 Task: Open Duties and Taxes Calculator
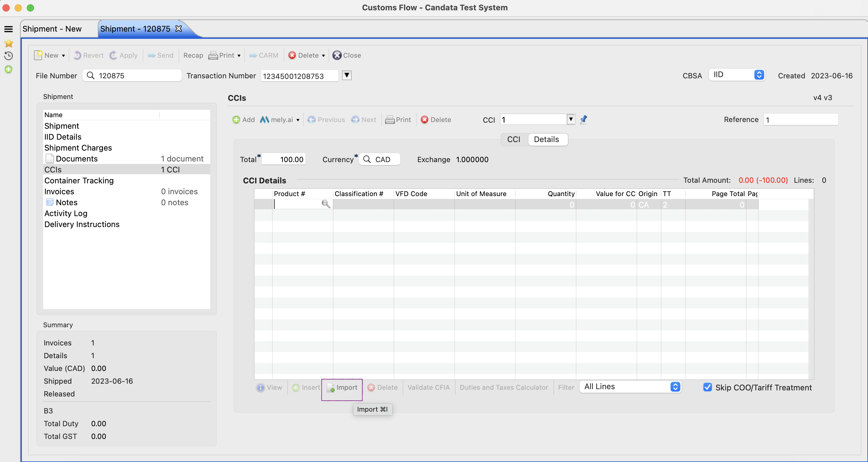504,388
